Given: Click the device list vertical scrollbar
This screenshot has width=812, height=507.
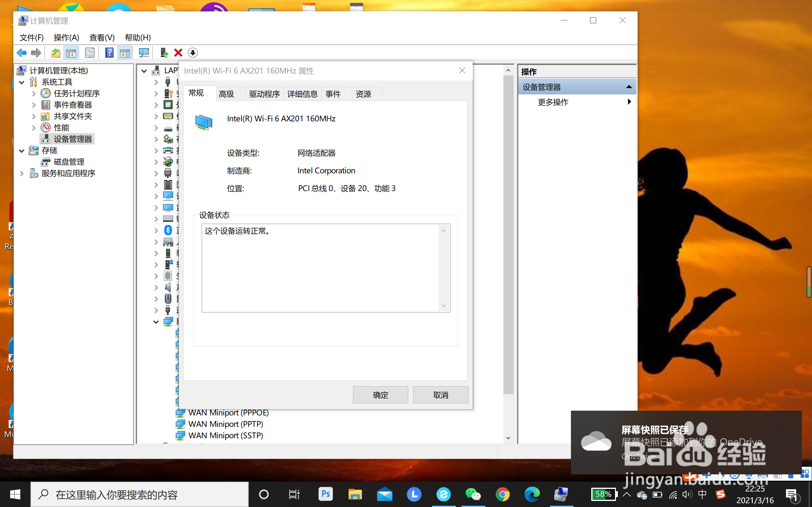Looking at the screenshot, I should point(508,235).
